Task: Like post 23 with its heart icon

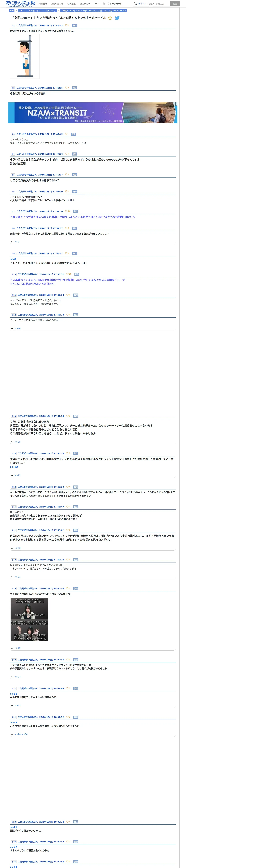Action: (x=67, y=822)
